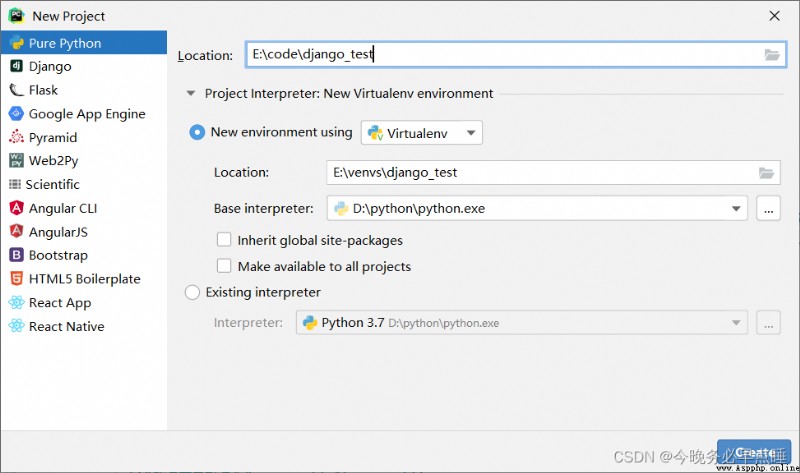Image resolution: width=800 pixels, height=473 pixels.
Task: Click the Django dj icon
Action: click(x=17, y=66)
